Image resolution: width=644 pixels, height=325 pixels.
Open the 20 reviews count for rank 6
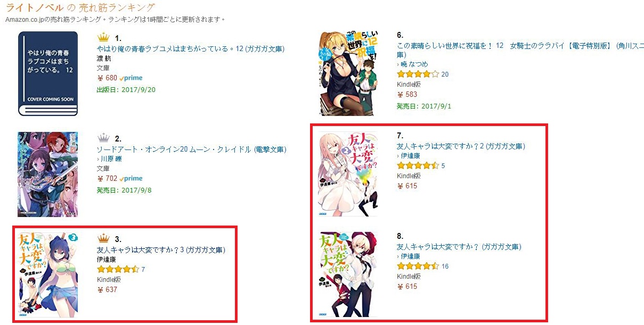click(445, 74)
